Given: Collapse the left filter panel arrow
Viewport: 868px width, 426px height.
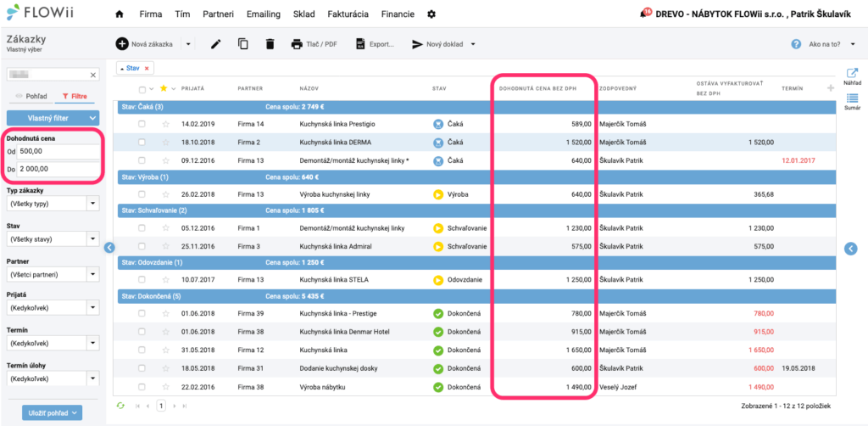Looking at the screenshot, I should pos(109,248).
